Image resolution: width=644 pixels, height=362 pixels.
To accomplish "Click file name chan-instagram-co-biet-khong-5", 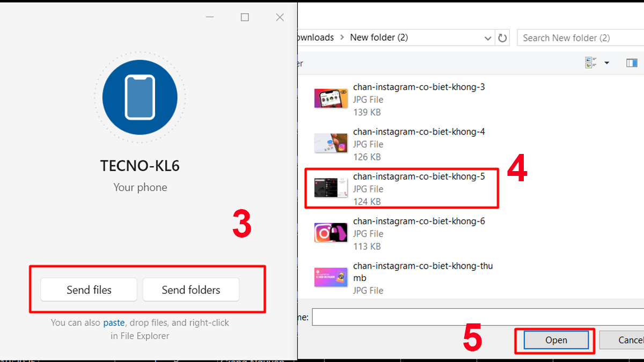I will tap(419, 176).
